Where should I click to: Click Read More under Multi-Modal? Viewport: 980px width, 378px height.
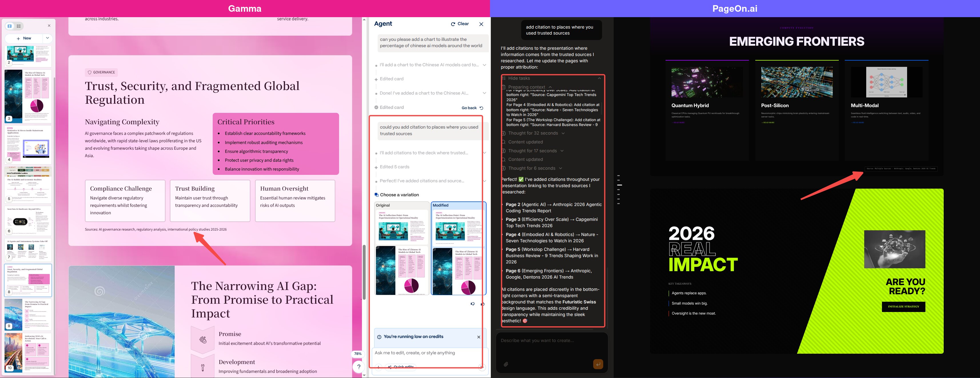[x=858, y=123]
